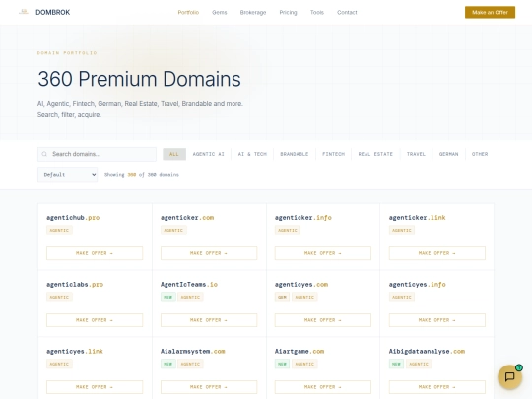
Task: Make offer on AgenticTeams.io
Action: pos(209,320)
